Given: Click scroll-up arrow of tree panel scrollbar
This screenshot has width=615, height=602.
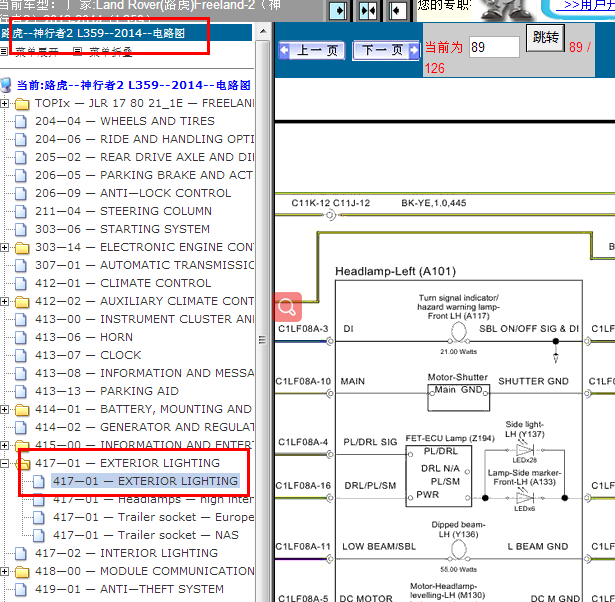Looking at the screenshot, I should coord(263,31).
